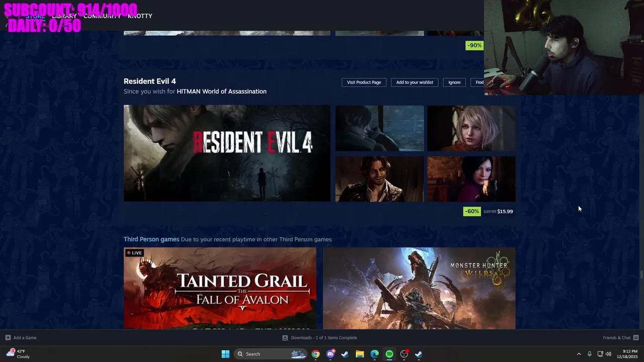Click the Friends & Chat icon

(x=636, y=338)
